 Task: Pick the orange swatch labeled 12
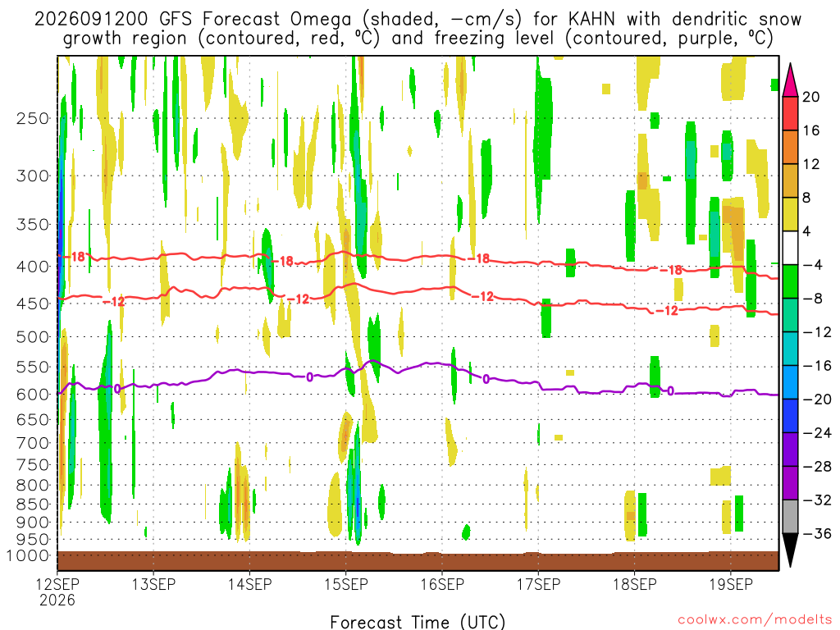[x=790, y=148]
